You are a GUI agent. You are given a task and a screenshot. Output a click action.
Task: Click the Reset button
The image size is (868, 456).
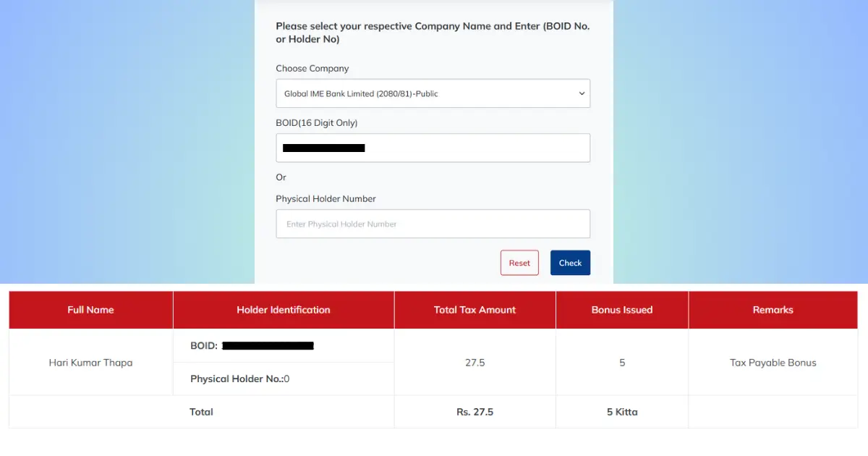click(x=519, y=262)
